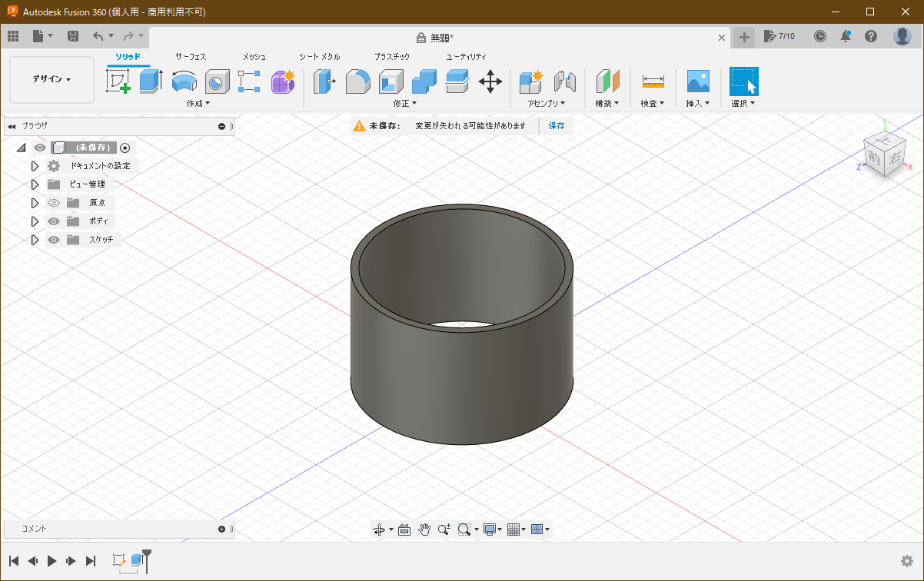Play the design timeline

[x=52, y=561]
